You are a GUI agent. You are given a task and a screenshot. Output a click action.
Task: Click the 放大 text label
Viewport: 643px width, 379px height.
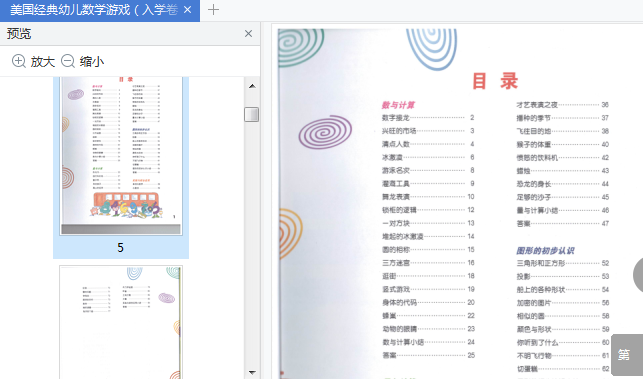(x=43, y=62)
